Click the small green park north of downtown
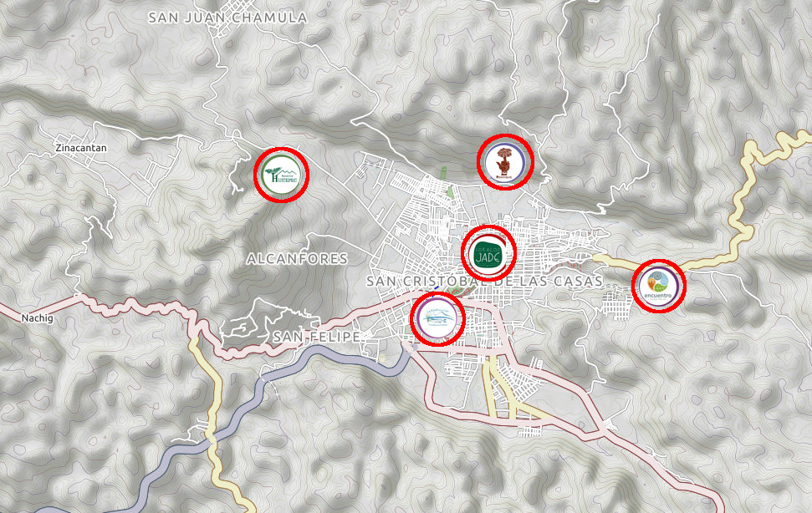This screenshot has width=812, height=513. click(450, 191)
